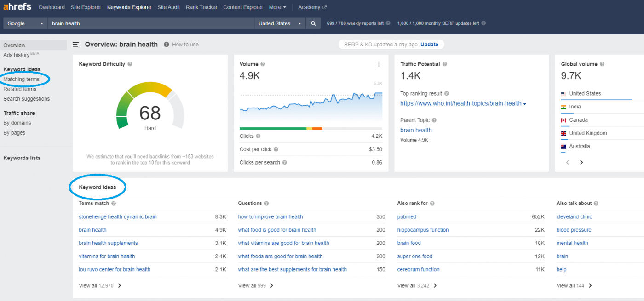Click the How to use help icon
644x301 pixels.
pyautogui.click(x=167, y=45)
